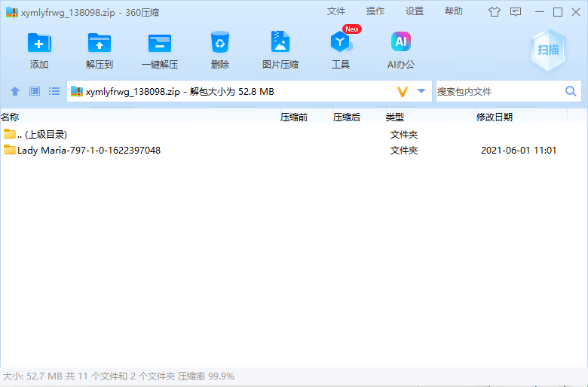Minimize the 360压缩 window
The height and width of the screenshot is (387, 588).
pyautogui.click(x=540, y=12)
